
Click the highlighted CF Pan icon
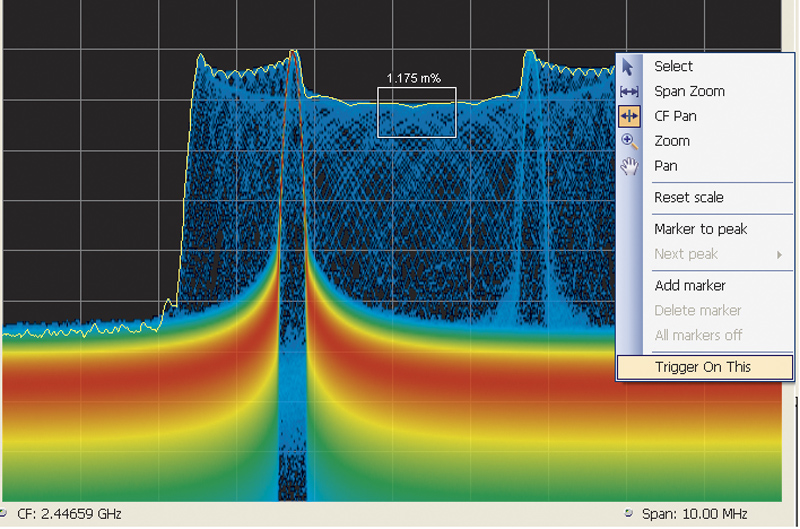[629, 116]
